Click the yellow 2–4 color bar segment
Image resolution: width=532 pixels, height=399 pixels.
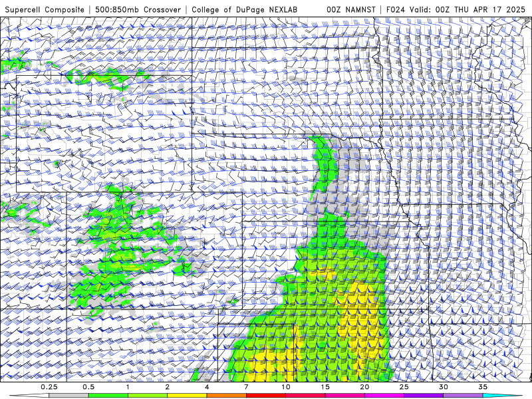(187, 396)
